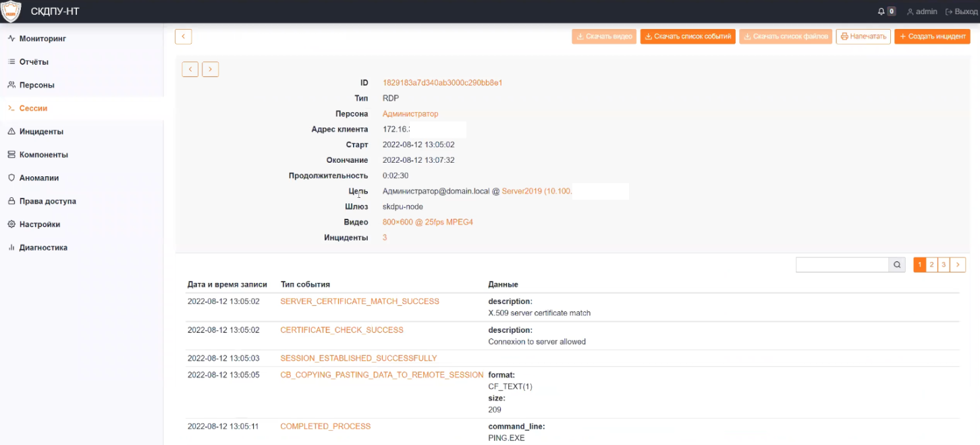This screenshot has height=445, width=980.
Task: Open the Администратор persona link
Action: click(x=410, y=114)
